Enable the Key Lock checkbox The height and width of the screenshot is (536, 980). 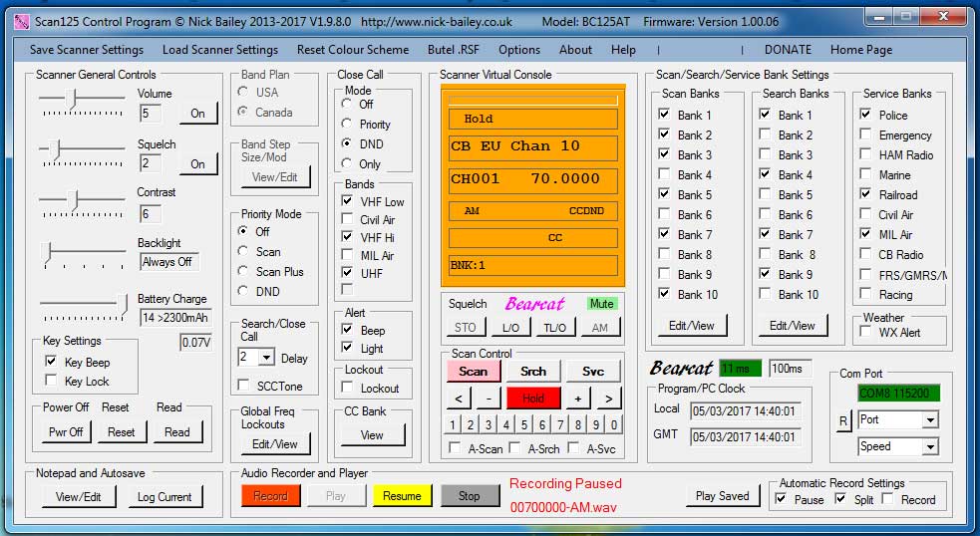(51, 380)
